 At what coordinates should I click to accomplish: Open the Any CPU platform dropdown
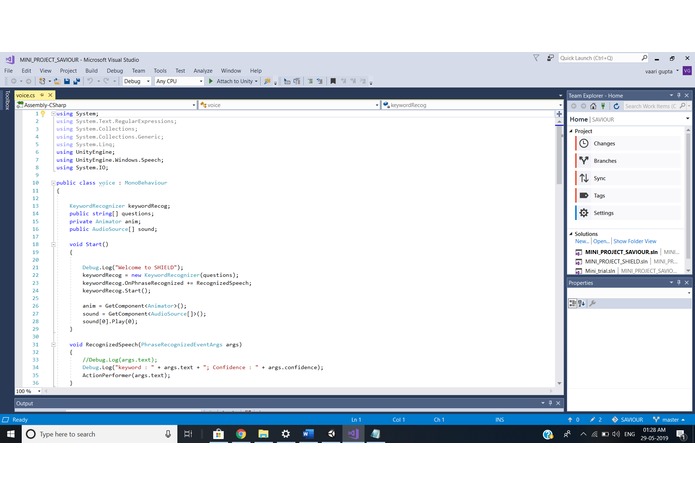point(179,81)
